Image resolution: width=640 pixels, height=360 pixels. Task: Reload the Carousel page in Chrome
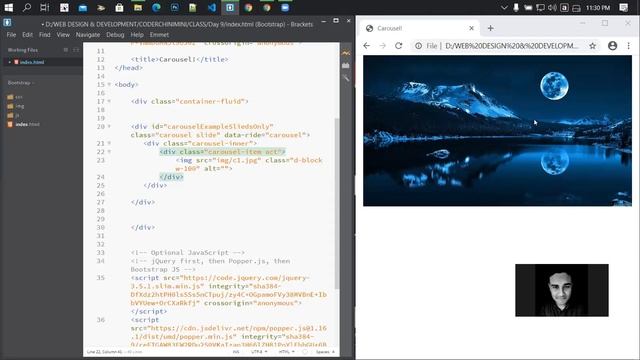coord(398,46)
